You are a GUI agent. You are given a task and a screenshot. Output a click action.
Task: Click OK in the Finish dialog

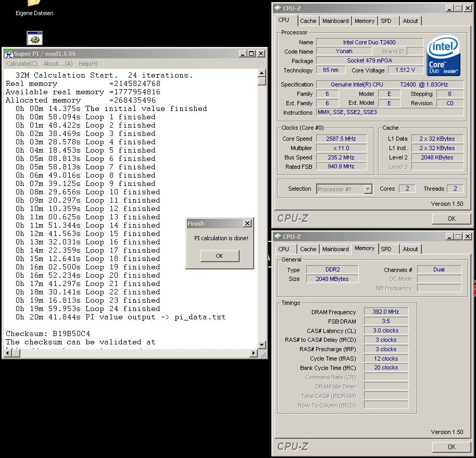point(220,256)
